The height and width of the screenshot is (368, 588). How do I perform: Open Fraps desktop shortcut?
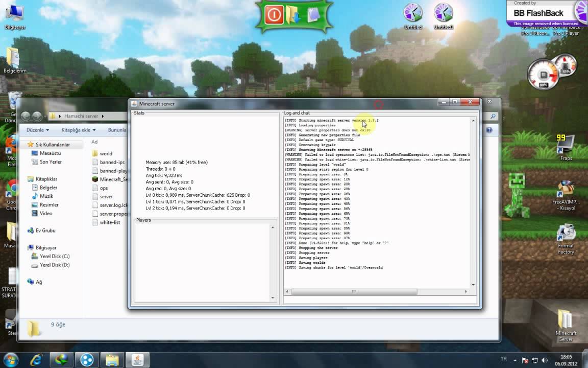pyautogui.click(x=566, y=147)
